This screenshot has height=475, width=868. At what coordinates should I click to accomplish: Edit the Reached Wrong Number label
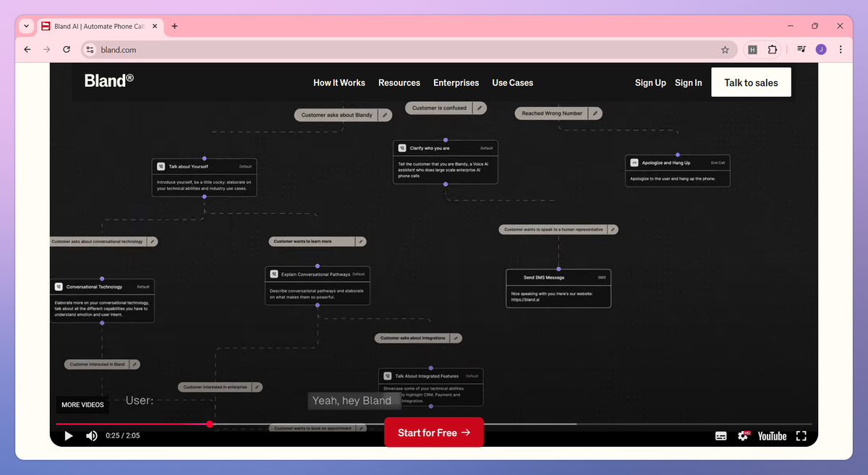[595, 114]
